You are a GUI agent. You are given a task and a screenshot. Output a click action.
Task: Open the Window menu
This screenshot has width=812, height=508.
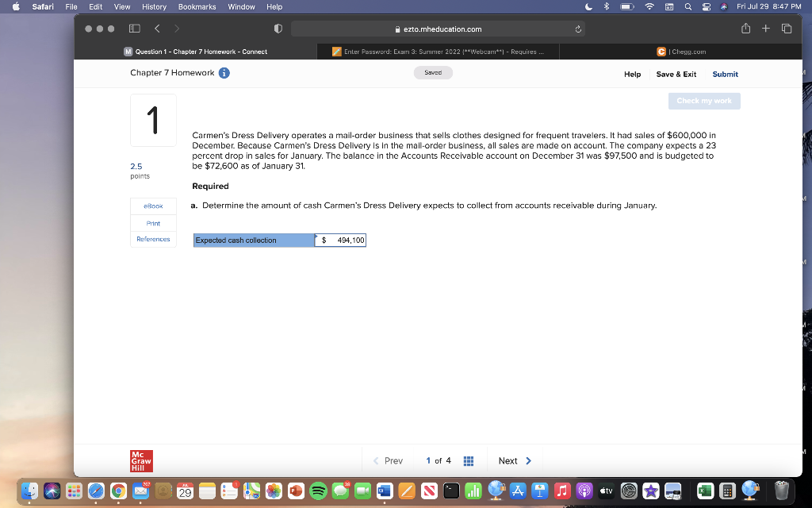tap(241, 6)
